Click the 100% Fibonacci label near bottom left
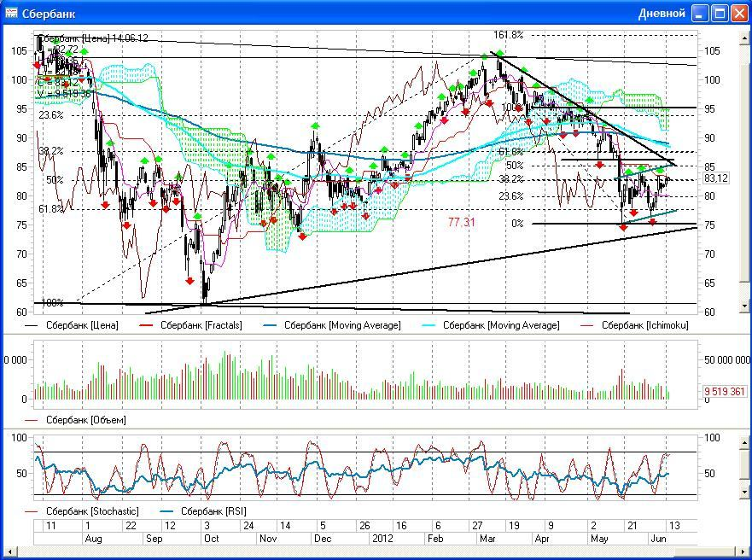Viewport: 752px width, 560px height. coord(52,302)
